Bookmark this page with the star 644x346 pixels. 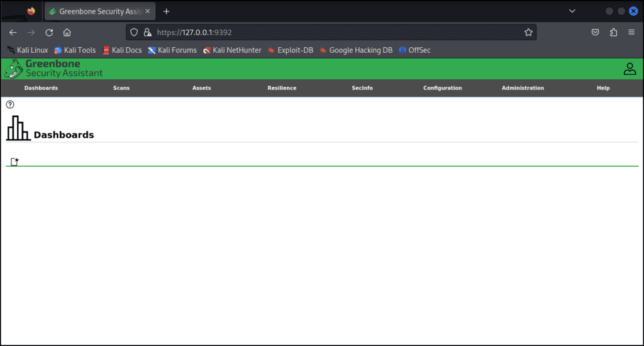tap(528, 32)
